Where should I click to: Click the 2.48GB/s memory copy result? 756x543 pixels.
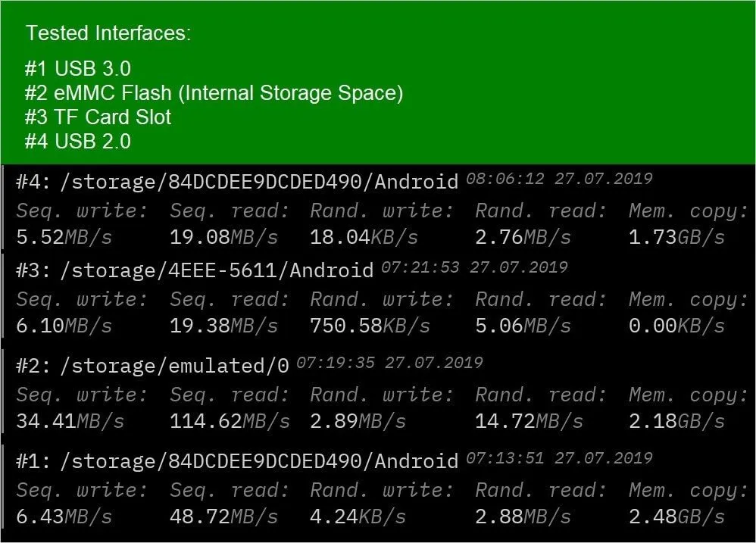pos(676,516)
